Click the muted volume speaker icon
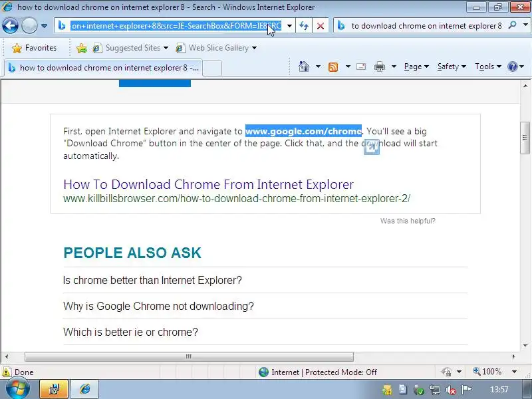 [451, 390]
